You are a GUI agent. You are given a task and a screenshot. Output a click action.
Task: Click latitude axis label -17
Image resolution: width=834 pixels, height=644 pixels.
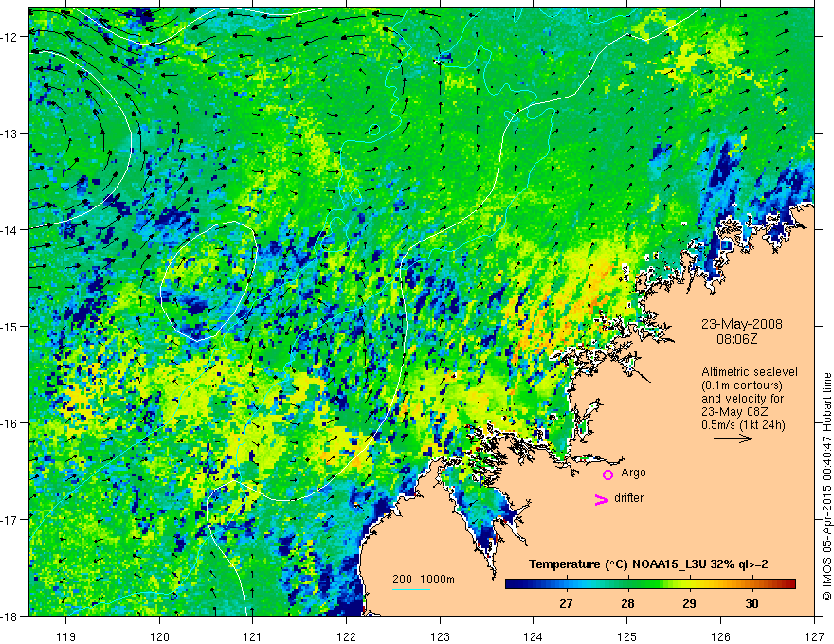[9, 520]
